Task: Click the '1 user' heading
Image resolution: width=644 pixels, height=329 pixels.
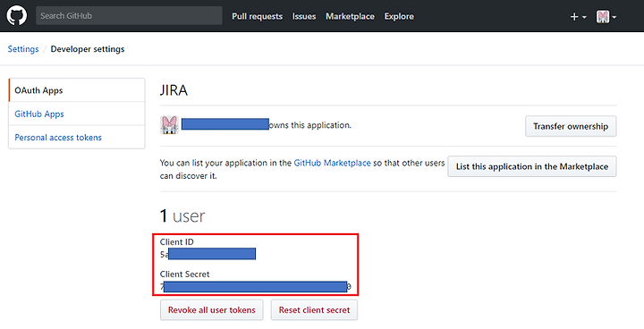Action: (182, 215)
